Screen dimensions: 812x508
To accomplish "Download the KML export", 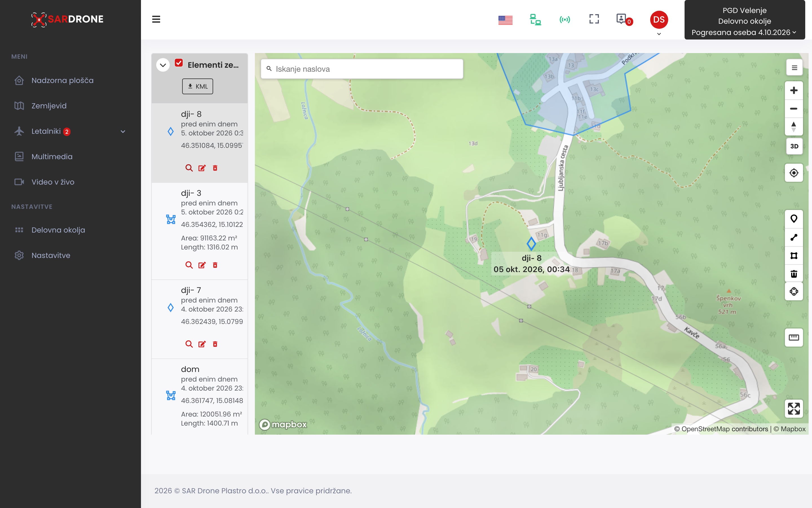I will point(197,86).
